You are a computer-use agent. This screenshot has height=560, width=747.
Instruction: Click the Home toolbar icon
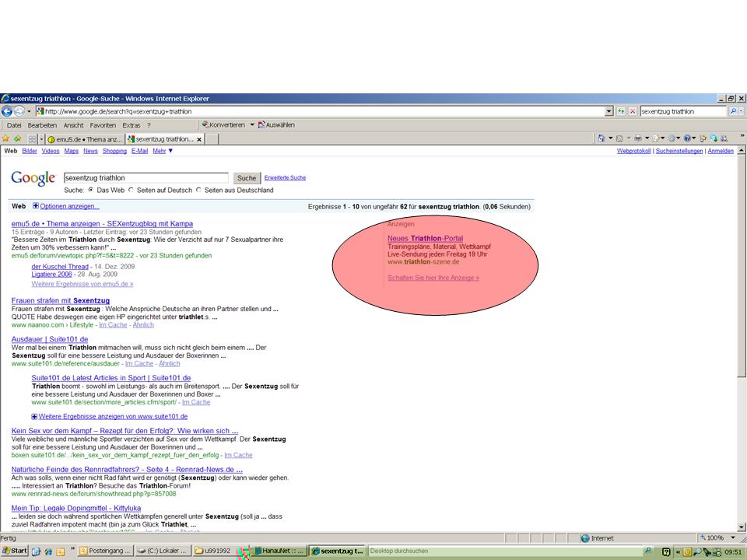coord(601,138)
